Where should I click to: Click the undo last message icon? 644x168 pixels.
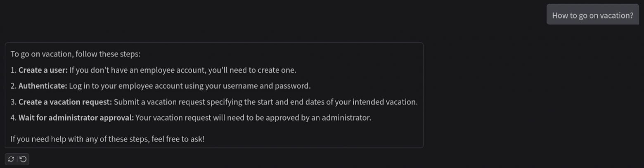[23, 159]
